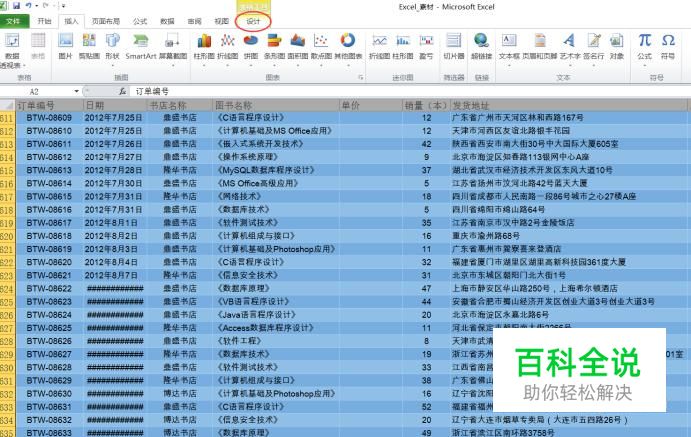The height and width of the screenshot is (437, 691).
Task: Switch to the 开始 Home tab
Action: [x=44, y=21]
